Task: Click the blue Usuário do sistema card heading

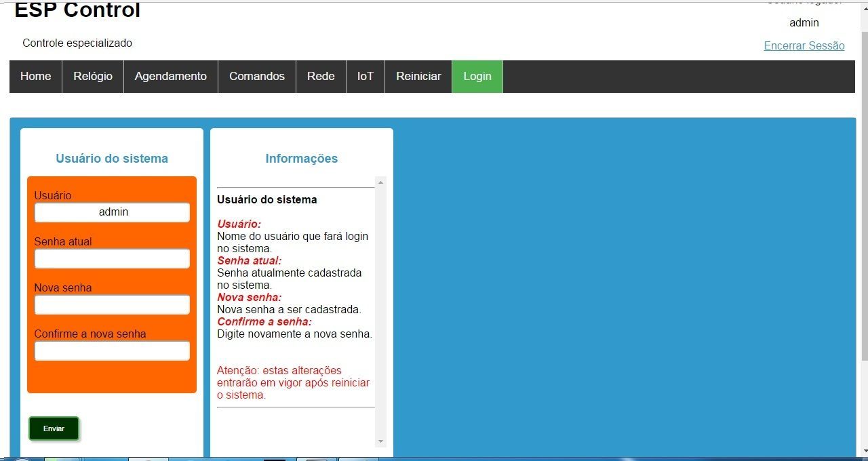Action: coord(112,159)
